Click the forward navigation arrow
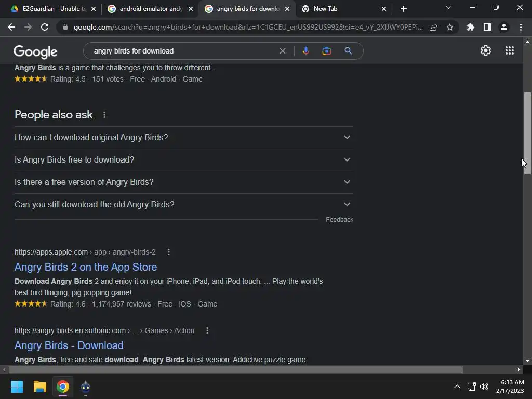This screenshot has height=399, width=532. click(28, 27)
